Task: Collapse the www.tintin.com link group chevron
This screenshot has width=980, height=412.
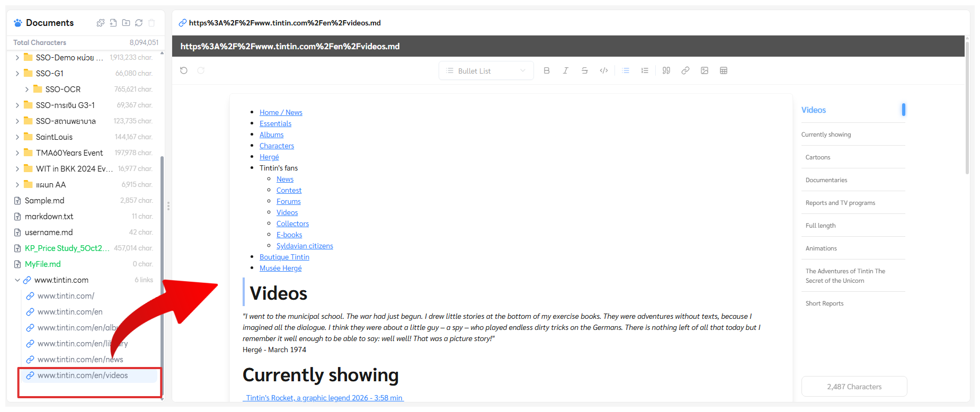Action: click(x=17, y=280)
